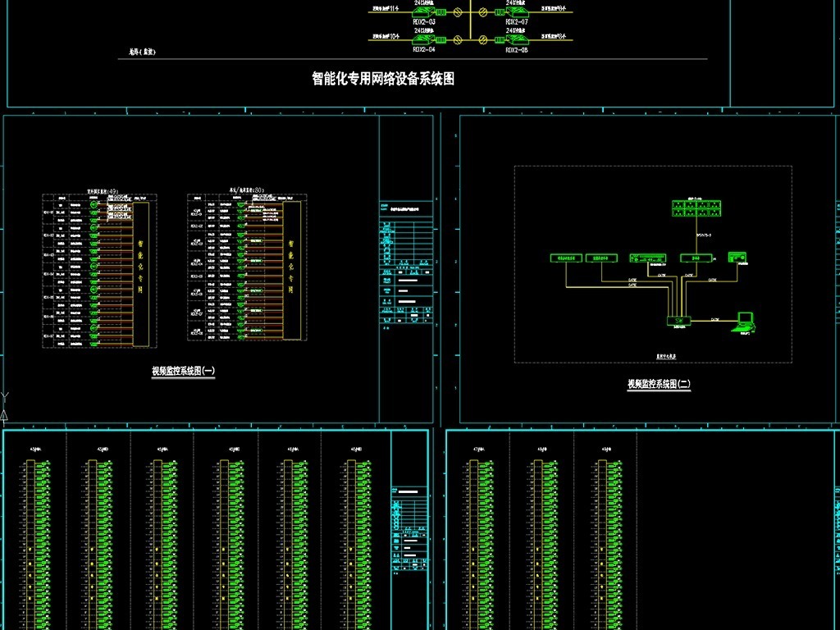Select the leftmost green device box in monitoring diagram
The height and width of the screenshot is (630, 840).
point(564,258)
